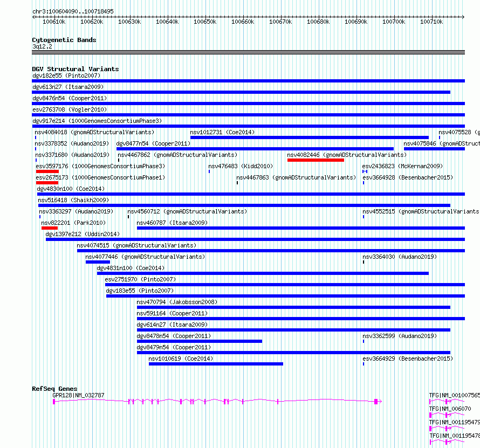
Task: Open nsv470794 (Jakobsson2008) label
Action: tap(177, 302)
